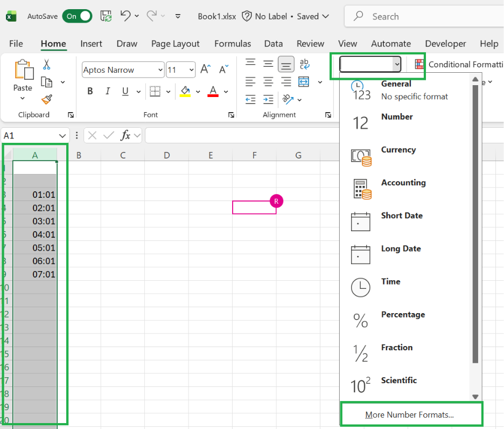Image resolution: width=504 pixels, height=429 pixels.
Task: Click the Paste clipboard icon
Action: pyautogui.click(x=24, y=69)
